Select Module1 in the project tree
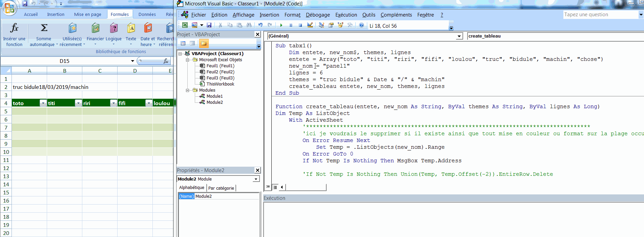Screen dimensions: 644x237 (x=215, y=96)
